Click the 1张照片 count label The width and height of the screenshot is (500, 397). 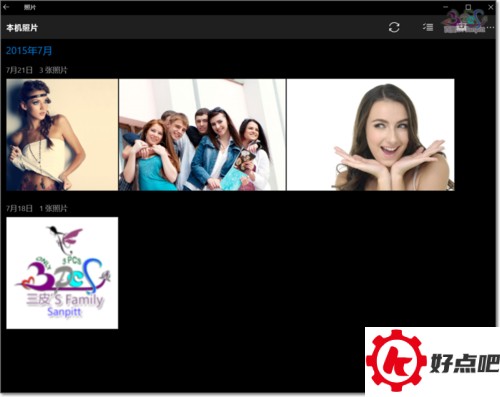53,208
